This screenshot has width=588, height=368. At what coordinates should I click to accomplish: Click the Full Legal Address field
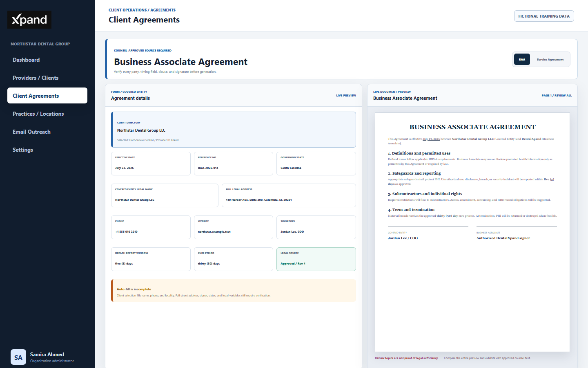click(x=289, y=195)
